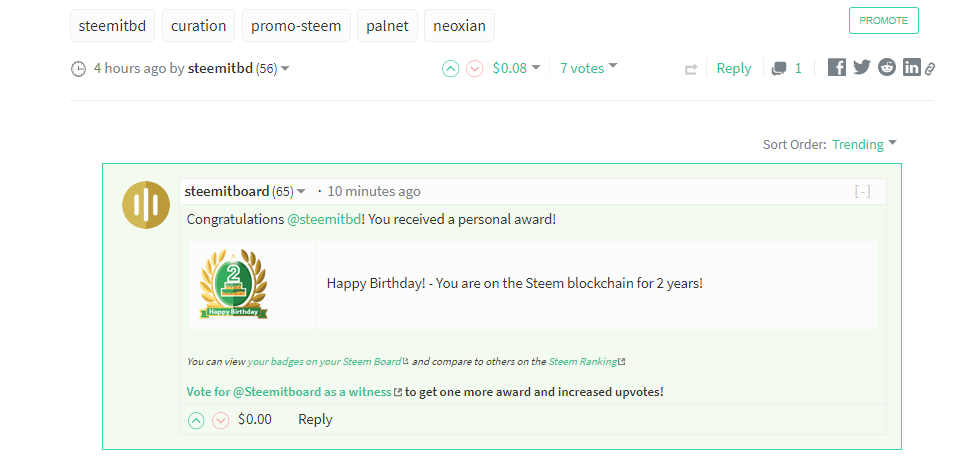Collapse the steemitboard comment with [-]

[862, 192]
